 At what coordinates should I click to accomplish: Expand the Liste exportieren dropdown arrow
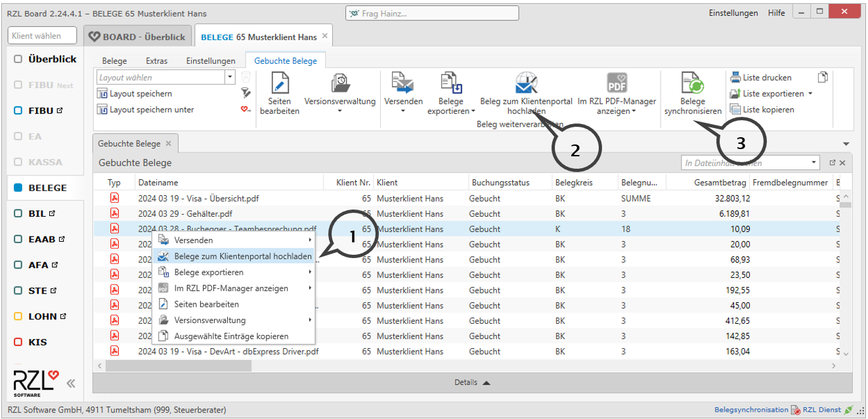click(x=810, y=94)
